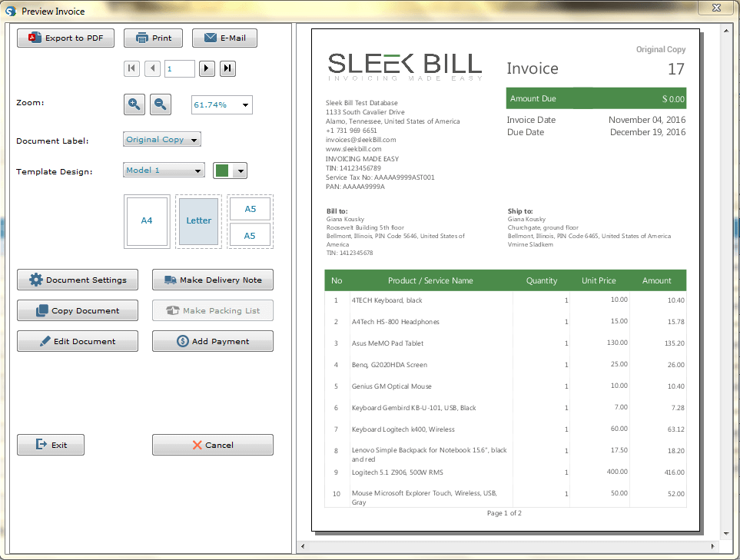This screenshot has width=740, height=560.
Task: Jump to last page with skip-forward icon
Action: pos(227,68)
